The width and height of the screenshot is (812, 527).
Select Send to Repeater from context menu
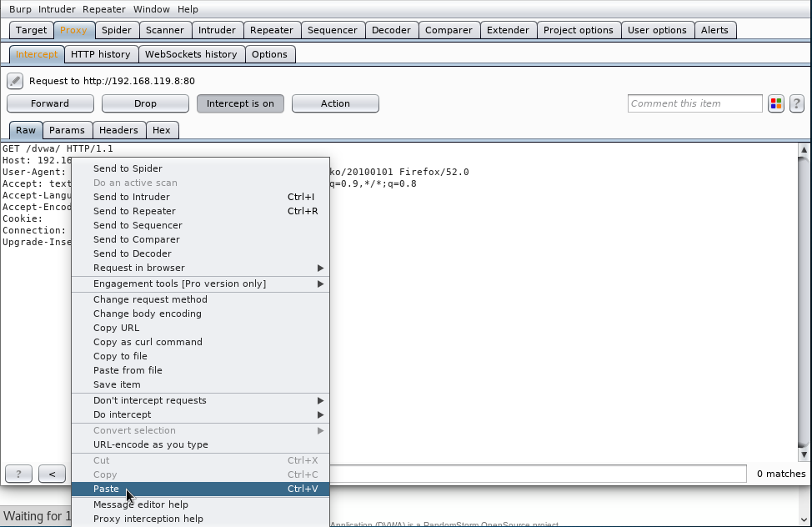[134, 211]
